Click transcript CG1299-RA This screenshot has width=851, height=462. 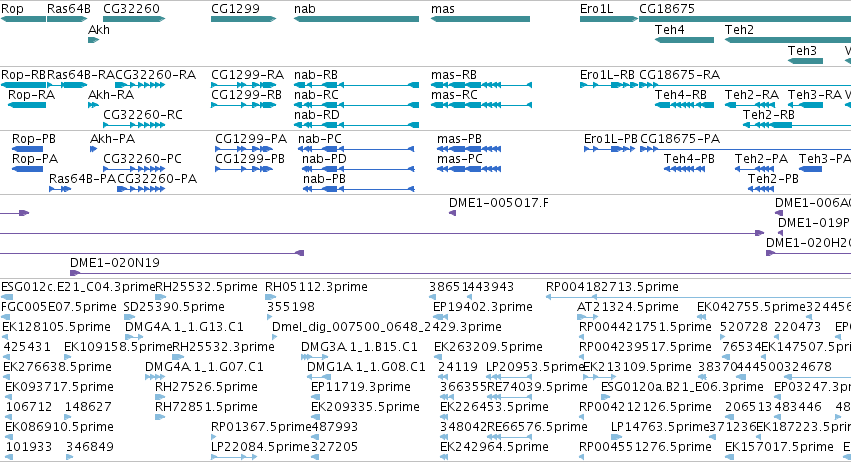[247, 75]
